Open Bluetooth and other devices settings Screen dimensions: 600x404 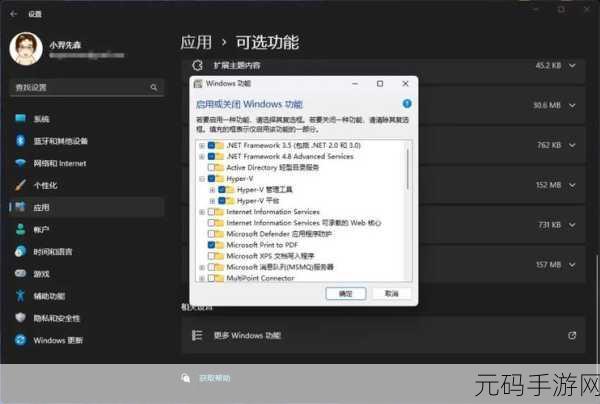(x=87, y=141)
